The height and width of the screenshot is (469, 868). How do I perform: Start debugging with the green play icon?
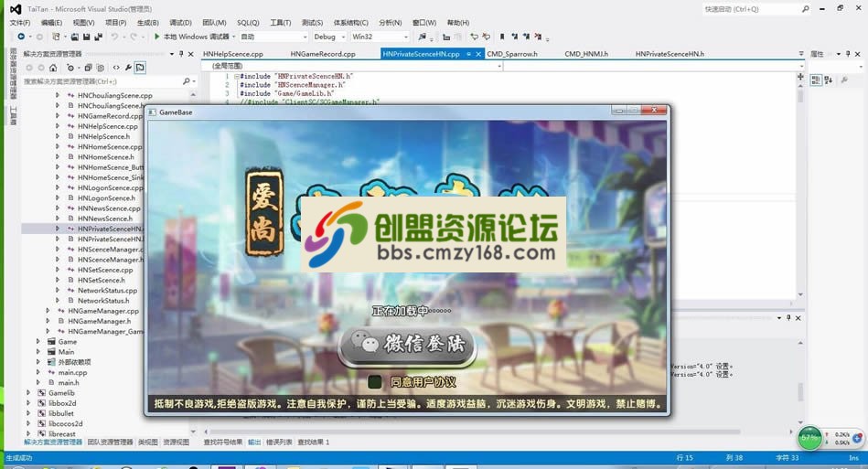(x=157, y=37)
